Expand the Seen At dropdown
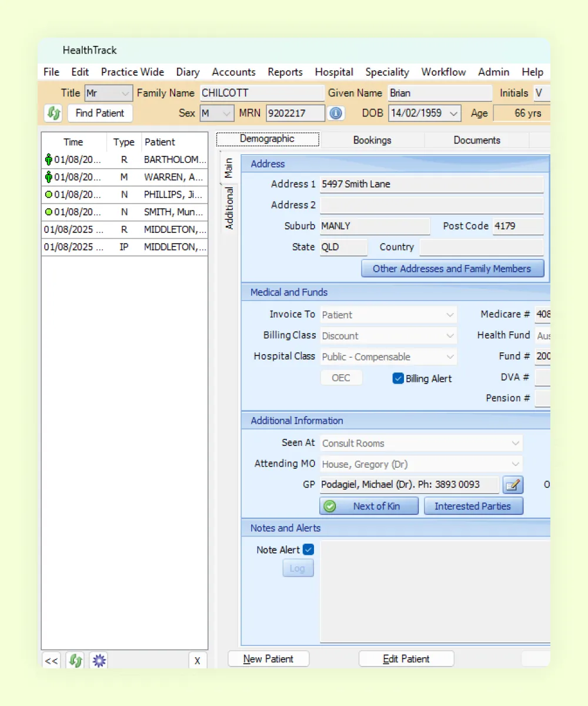This screenshot has width=588, height=706. click(x=516, y=444)
